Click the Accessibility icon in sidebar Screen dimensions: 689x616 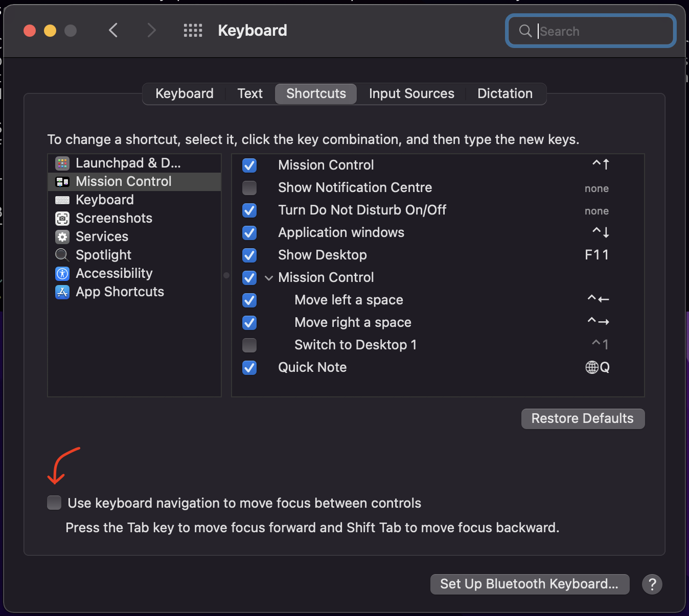click(62, 274)
